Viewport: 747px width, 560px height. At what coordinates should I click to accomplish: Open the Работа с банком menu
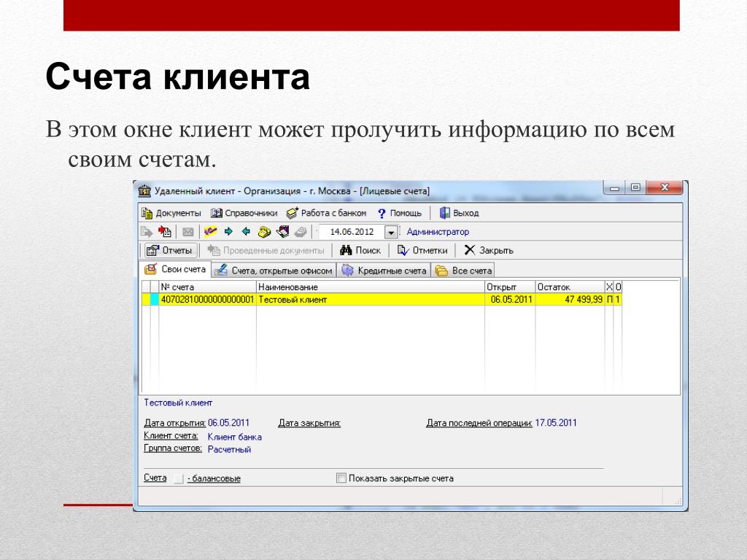coord(326,213)
